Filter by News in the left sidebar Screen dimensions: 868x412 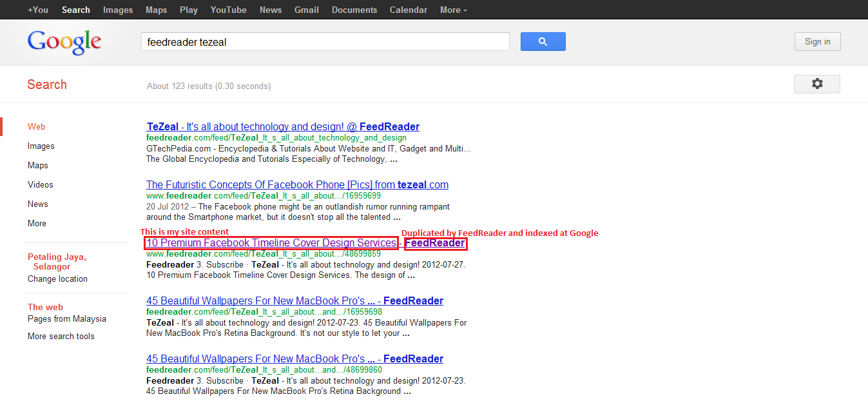(x=38, y=204)
